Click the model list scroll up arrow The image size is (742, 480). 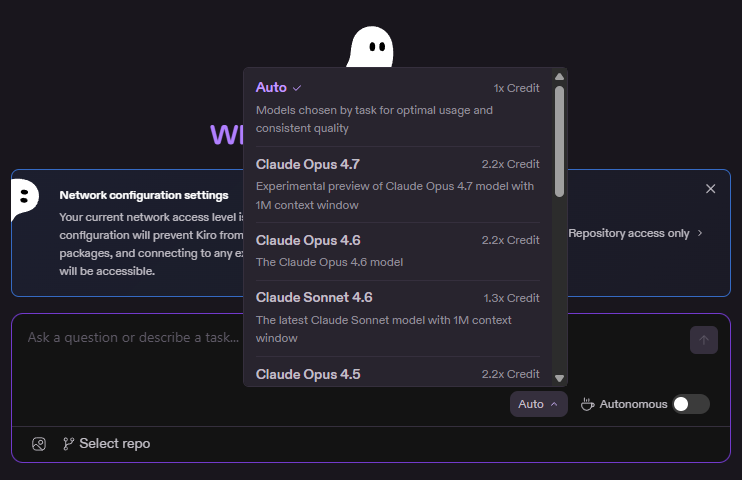coord(559,77)
